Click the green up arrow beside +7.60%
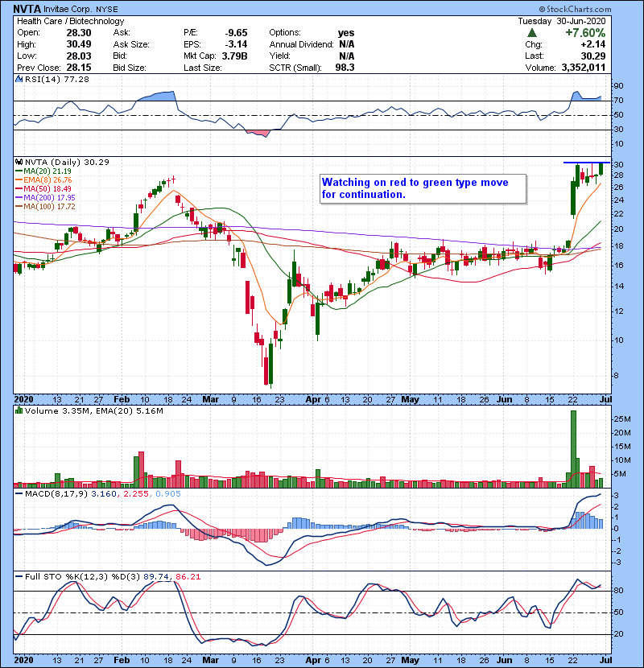 532,33
